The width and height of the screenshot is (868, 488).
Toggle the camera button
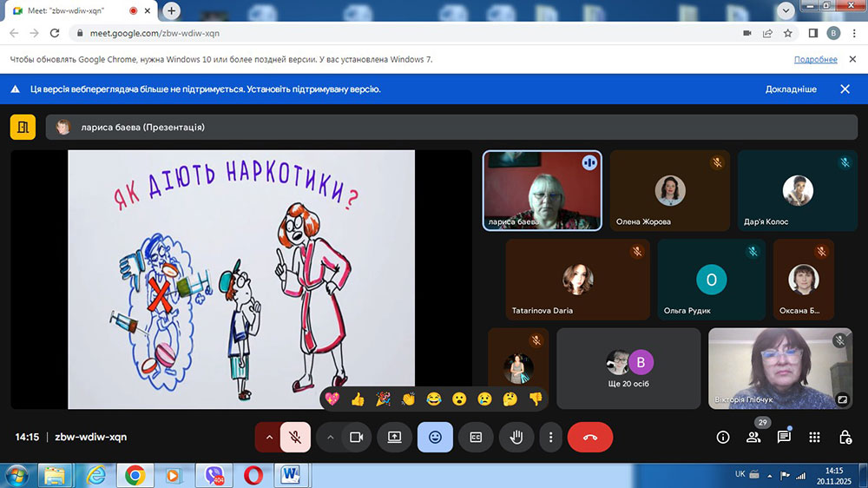pos(355,438)
